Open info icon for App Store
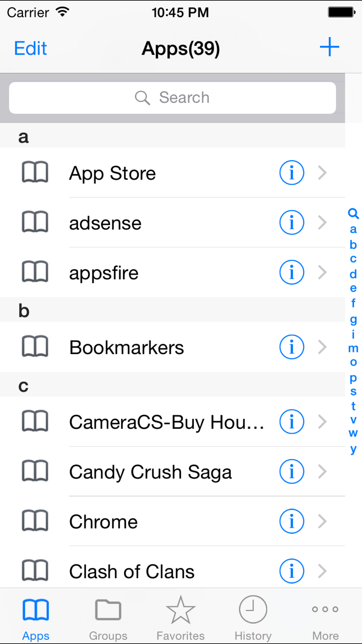The width and height of the screenshot is (362, 644). pos(291,173)
